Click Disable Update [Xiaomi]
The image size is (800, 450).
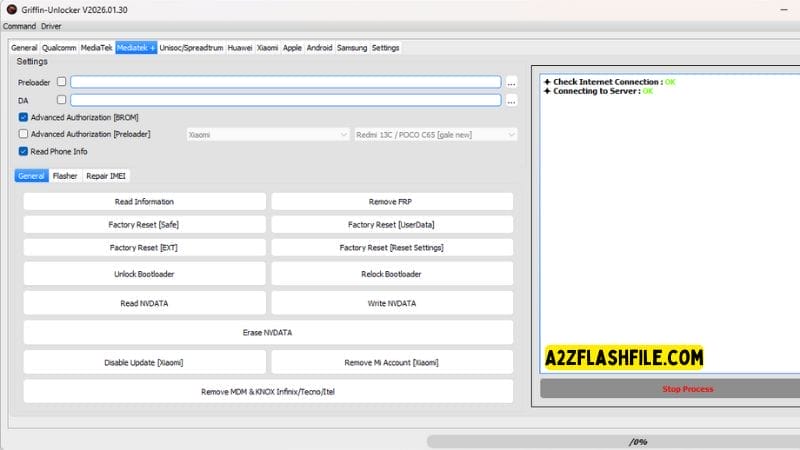(144, 362)
